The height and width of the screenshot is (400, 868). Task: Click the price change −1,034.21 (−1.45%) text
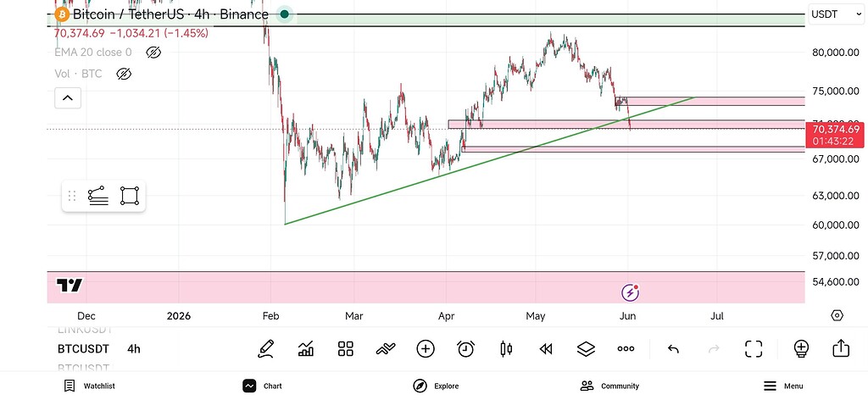pyautogui.click(x=159, y=34)
